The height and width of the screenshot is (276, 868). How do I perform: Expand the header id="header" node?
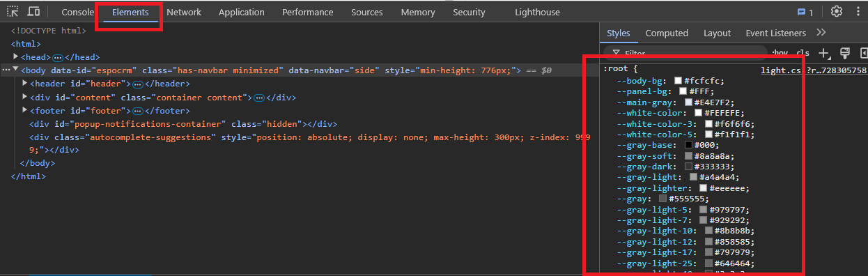(x=25, y=84)
